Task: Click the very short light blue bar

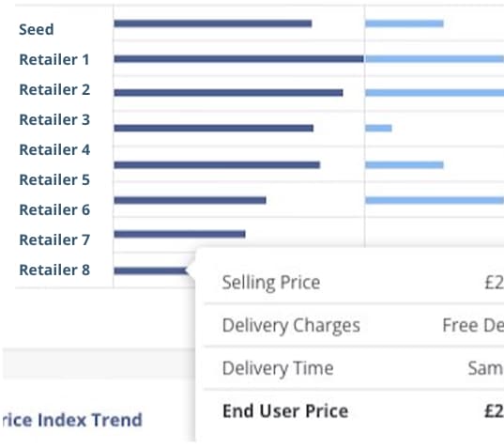Action: 378,129
